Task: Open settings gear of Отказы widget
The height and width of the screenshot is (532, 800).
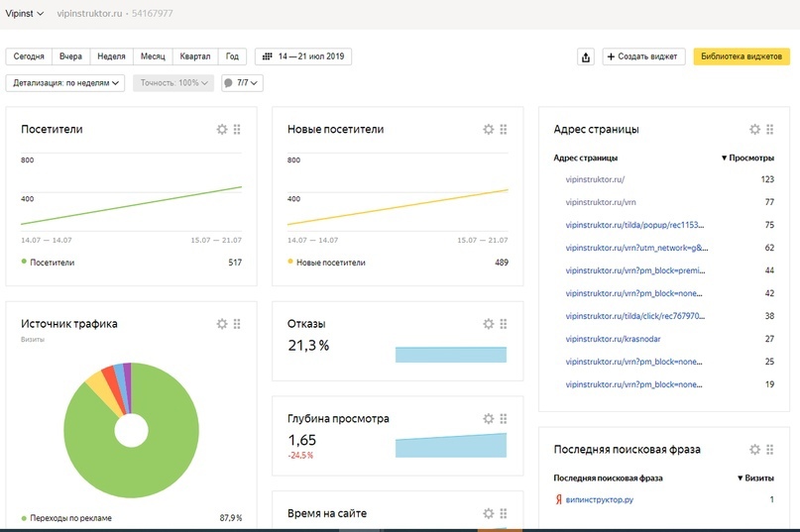Action: click(x=489, y=323)
